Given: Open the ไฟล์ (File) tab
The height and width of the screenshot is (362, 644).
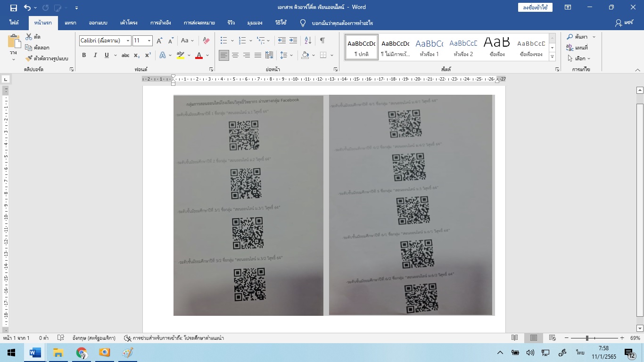Looking at the screenshot, I should click(14, 23).
